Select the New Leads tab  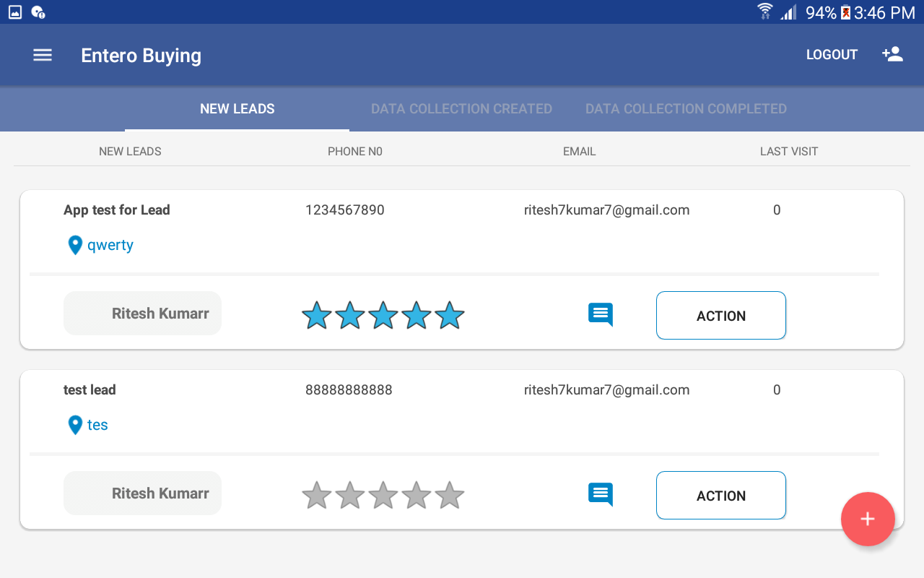(x=237, y=109)
